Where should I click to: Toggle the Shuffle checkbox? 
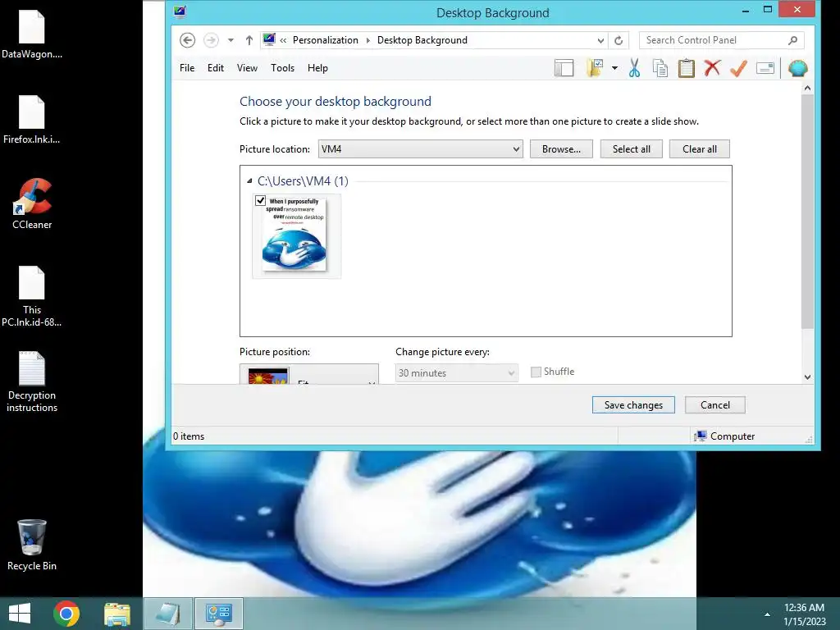click(x=536, y=372)
